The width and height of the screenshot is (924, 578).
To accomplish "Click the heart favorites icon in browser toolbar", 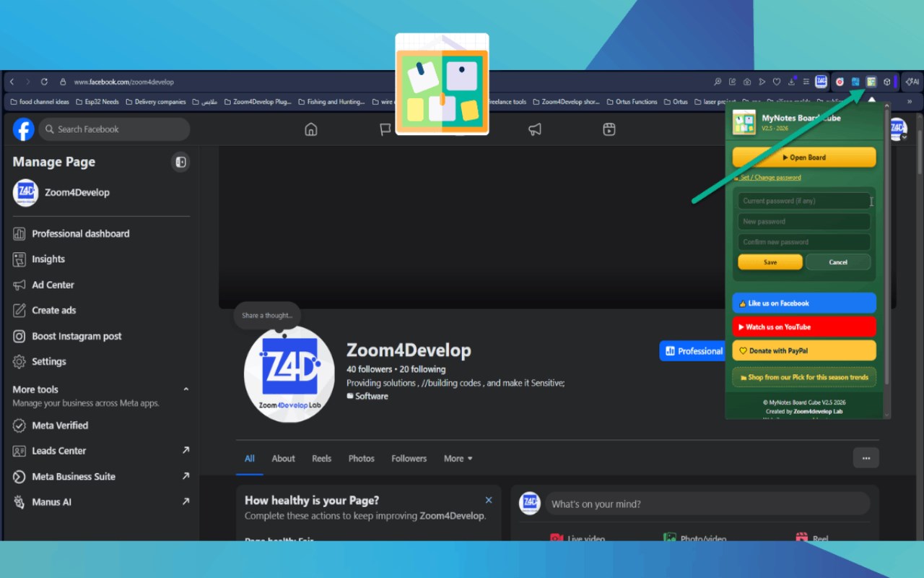I will pyautogui.click(x=777, y=82).
